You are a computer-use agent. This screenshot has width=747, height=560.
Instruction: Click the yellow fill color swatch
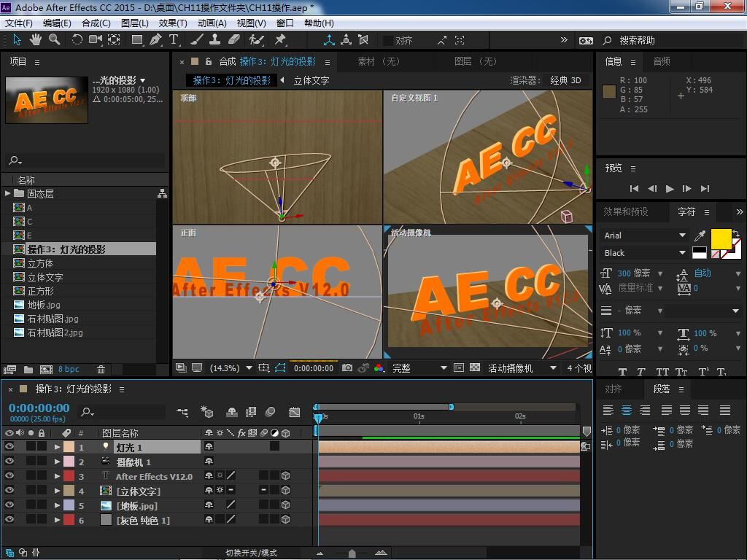point(721,238)
